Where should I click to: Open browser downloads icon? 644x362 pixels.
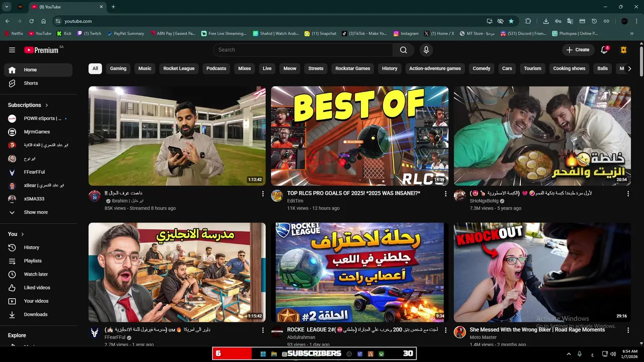[546, 21]
